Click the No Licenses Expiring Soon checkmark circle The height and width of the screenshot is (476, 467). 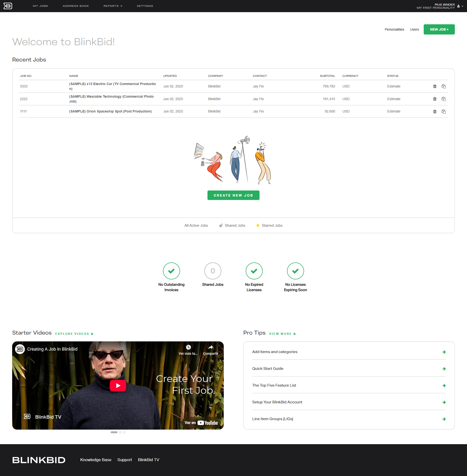point(295,271)
